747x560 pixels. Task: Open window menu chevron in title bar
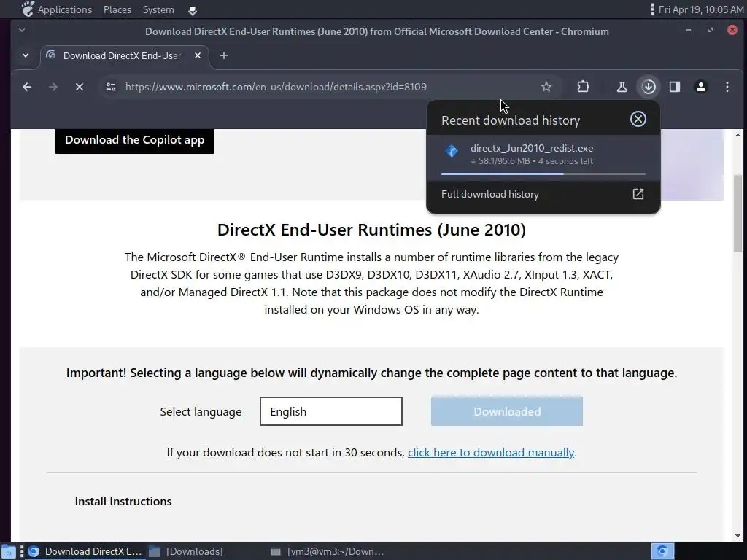pyautogui.click(x=21, y=30)
